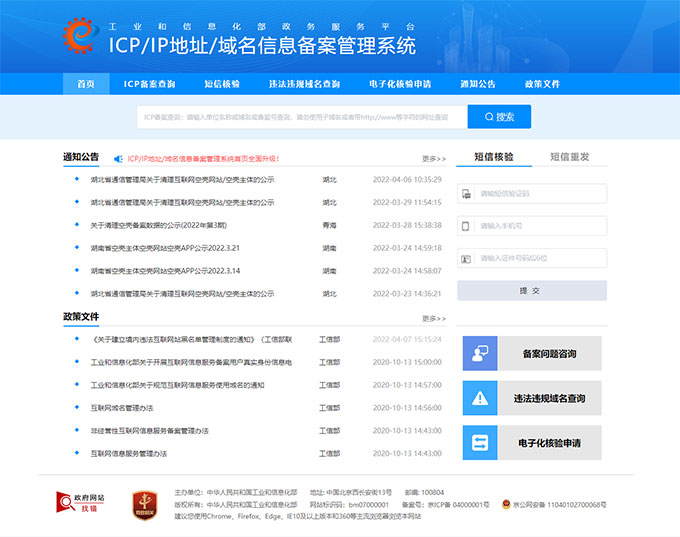
Task: Click the 政府网站找错 footer icon
Action: [80, 502]
